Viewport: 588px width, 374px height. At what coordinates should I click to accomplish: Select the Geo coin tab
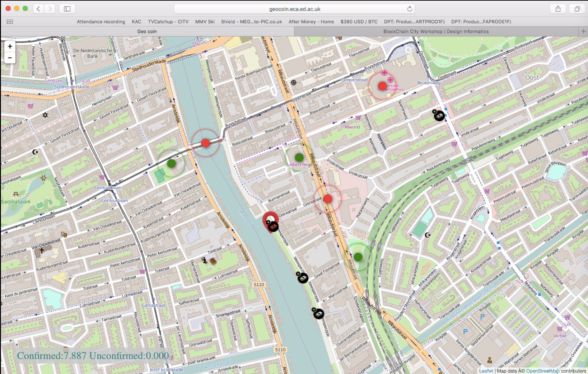click(147, 31)
